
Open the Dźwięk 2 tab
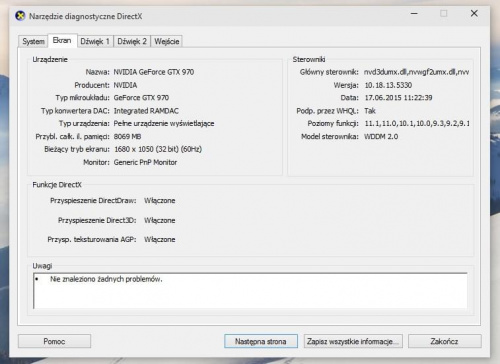tap(132, 41)
